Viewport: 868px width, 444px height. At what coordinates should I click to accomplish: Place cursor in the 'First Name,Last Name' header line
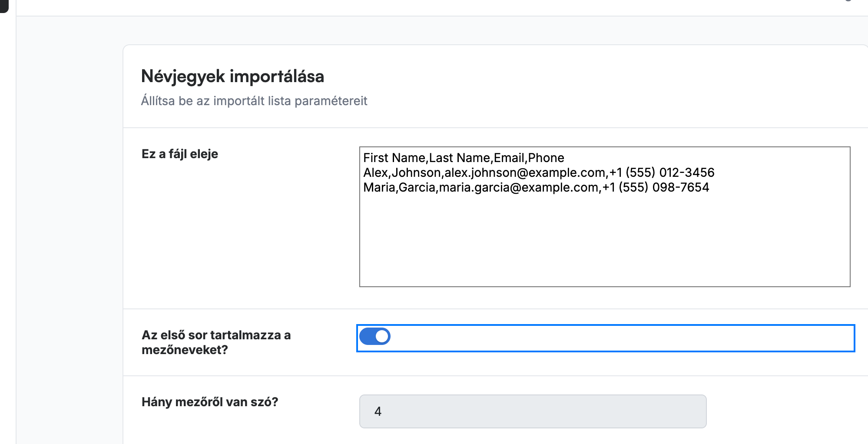[464, 158]
